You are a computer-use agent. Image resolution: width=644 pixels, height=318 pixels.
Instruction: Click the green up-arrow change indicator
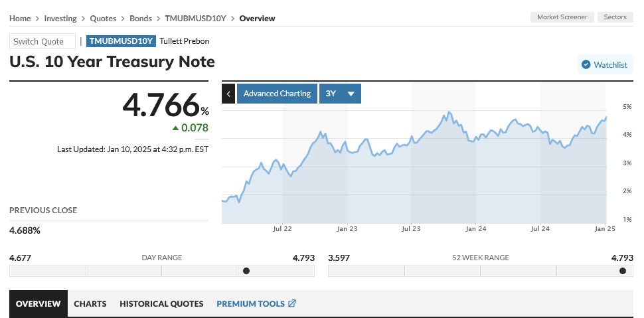175,127
